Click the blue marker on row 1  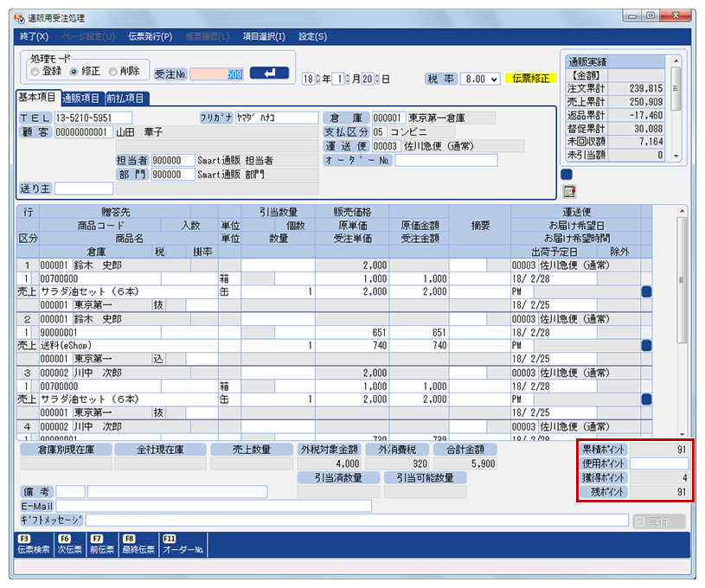645,292
